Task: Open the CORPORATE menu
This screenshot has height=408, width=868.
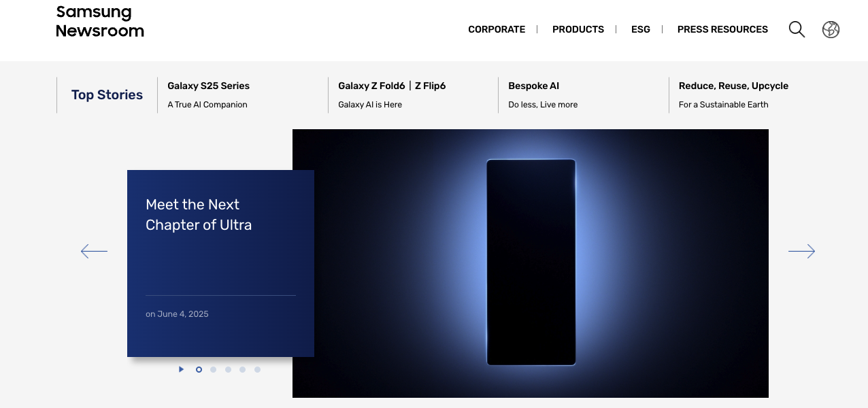Action: click(497, 29)
